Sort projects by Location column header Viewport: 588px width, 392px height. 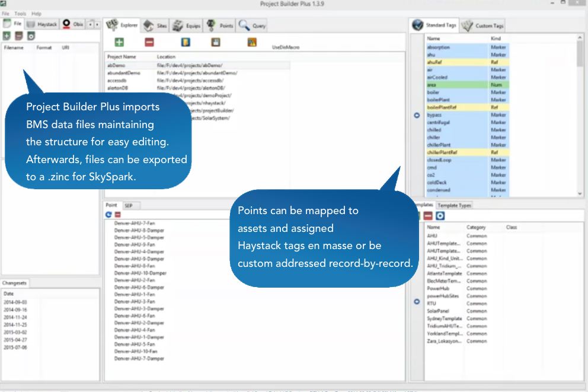[x=166, y=57]
